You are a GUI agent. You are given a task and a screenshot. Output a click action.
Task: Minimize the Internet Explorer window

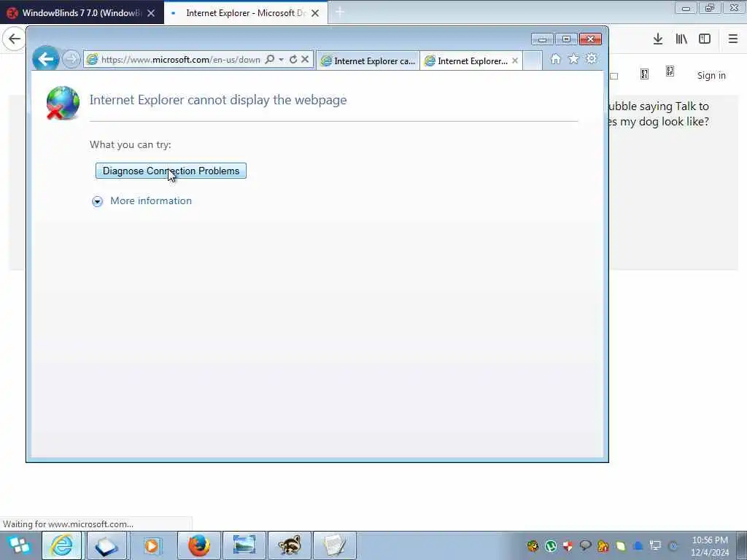pyautogui.click(x=542, y=39)
